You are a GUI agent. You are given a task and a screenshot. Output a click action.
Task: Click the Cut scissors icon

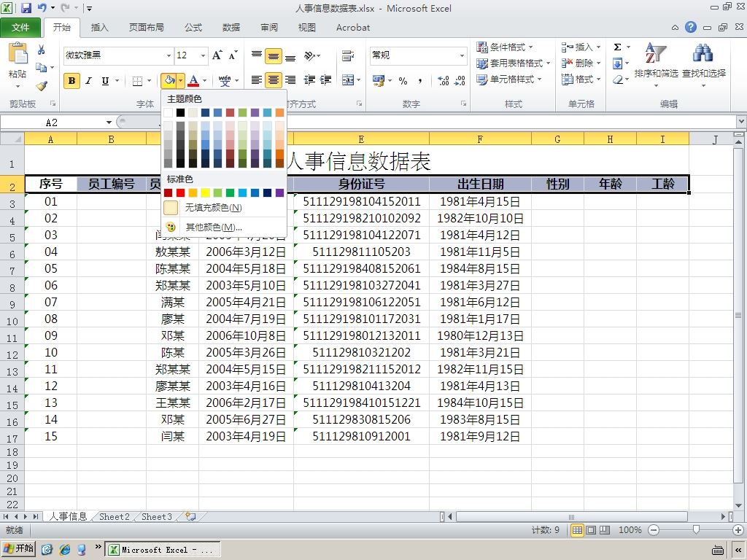pyautogui.click(x=42, y=50)
